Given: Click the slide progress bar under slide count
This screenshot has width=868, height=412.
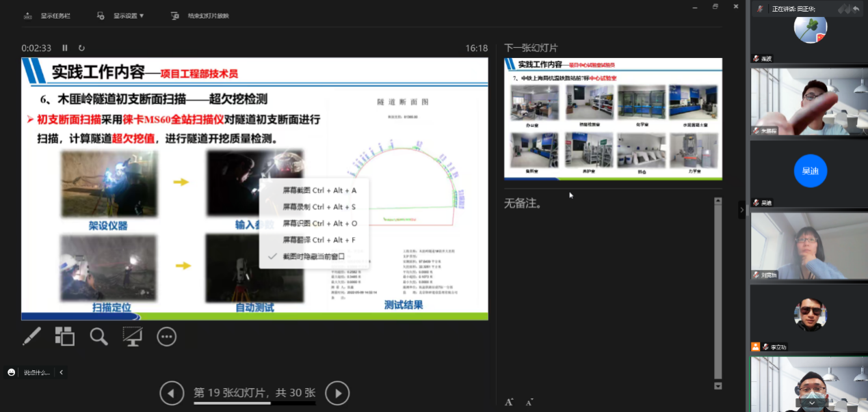Looking at the screenshot, I should [254, 403].
